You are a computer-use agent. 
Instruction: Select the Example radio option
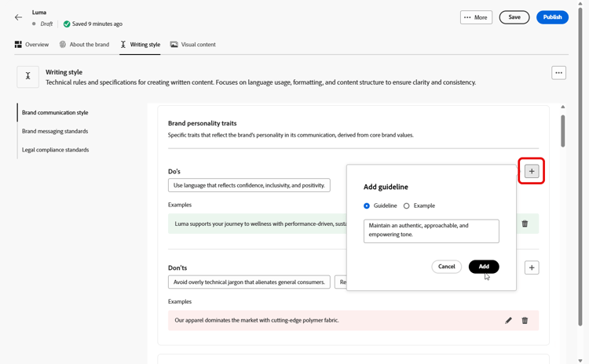[407, 206]
